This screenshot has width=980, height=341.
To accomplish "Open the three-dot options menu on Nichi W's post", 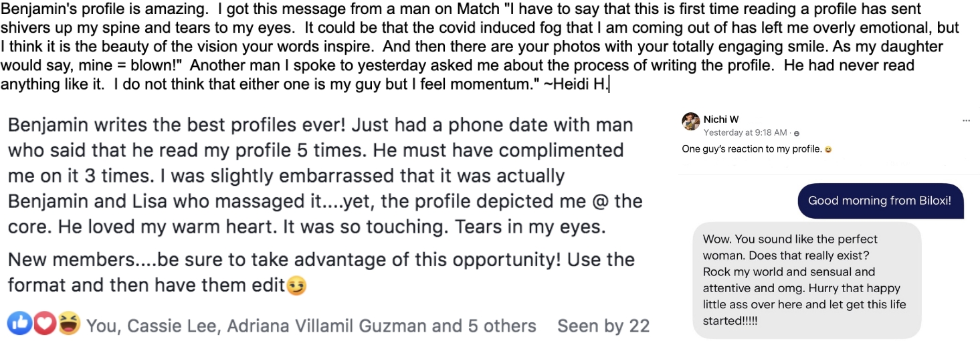I will [x=966, y=121].
